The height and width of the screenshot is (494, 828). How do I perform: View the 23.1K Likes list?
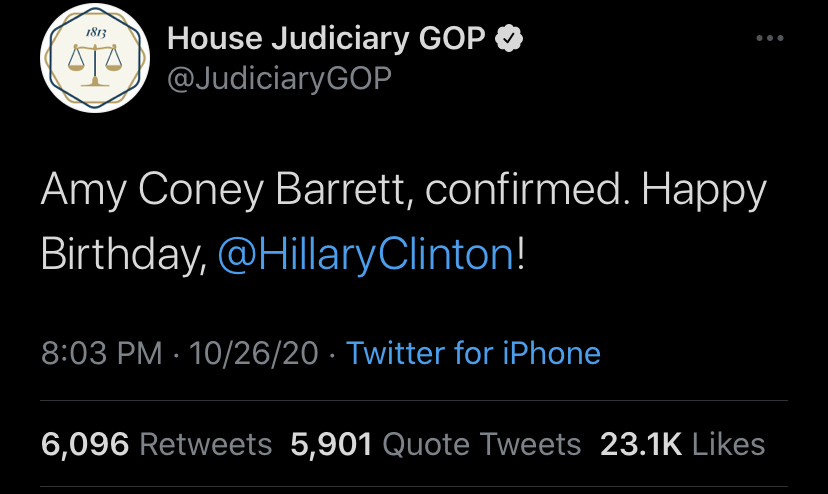pyautogui.click(x=682, y=444)
